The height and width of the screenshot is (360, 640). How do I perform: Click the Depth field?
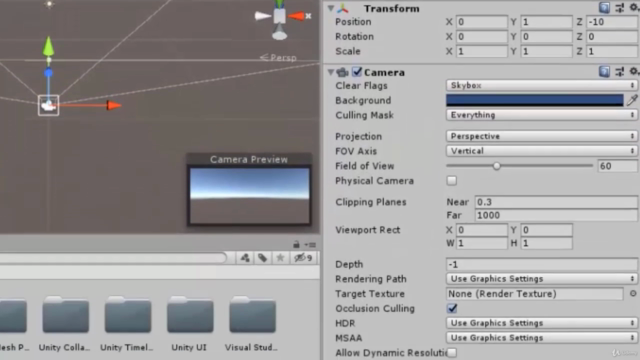pos(542,264)
